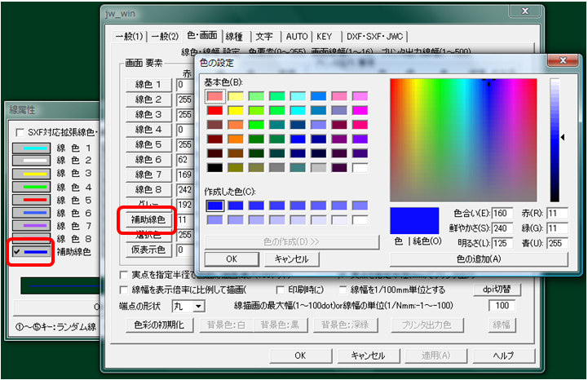Select the blue 補助線色 line button

pyautogui.click(x=33, y=252)
